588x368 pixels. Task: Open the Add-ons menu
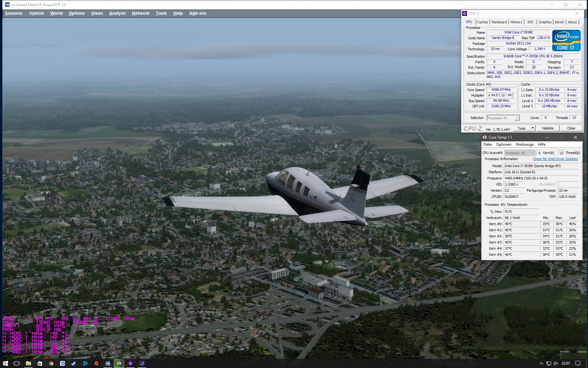pos(198,13)
